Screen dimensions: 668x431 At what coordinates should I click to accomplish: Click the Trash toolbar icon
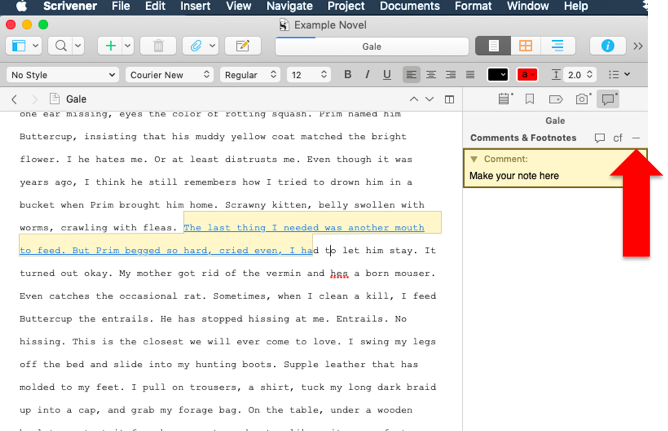point(158,46)
